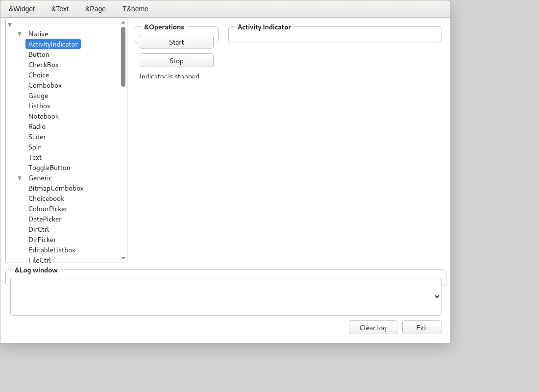The height and width of the screenshot is (392, 539).
Task: Open the &Widget menu
Action: pyautogui.click(x=22, y=9)
